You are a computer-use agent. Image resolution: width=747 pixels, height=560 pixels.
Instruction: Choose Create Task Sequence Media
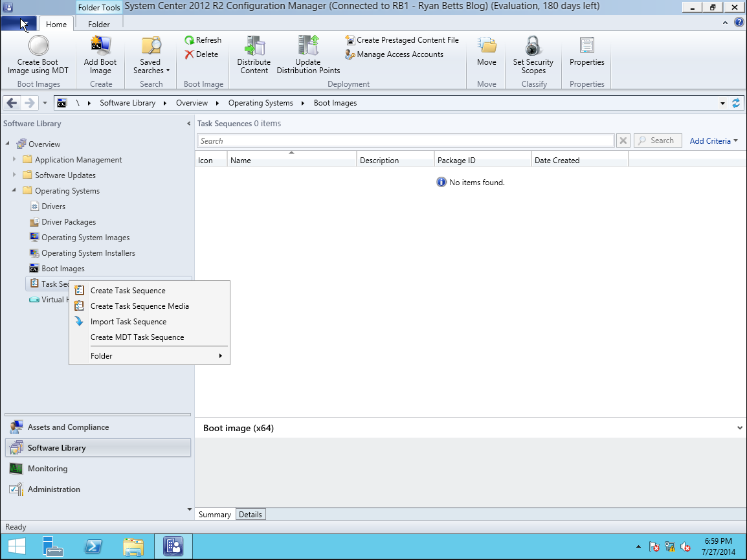pos(150,306)
